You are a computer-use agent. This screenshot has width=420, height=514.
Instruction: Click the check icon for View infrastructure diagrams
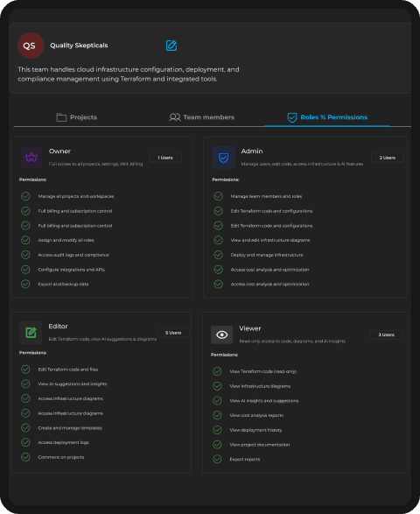coord(217,386)
